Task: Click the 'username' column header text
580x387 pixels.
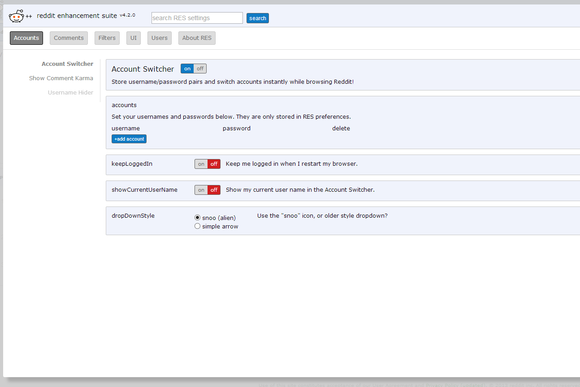Action: pyautogui.click(x=126, y=128)
